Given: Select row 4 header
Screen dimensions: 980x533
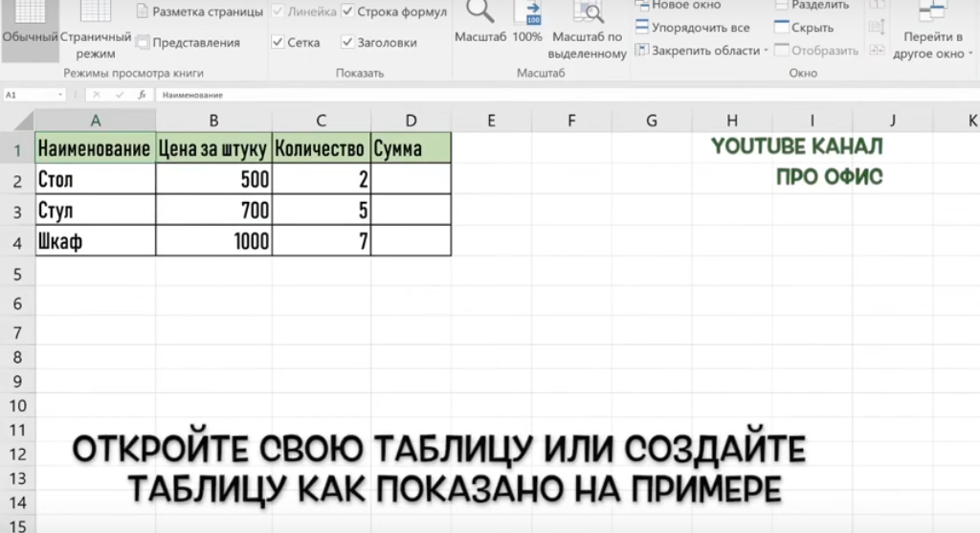Looking at the screenshot, I should pyautogui.click(x=17, y=242).
